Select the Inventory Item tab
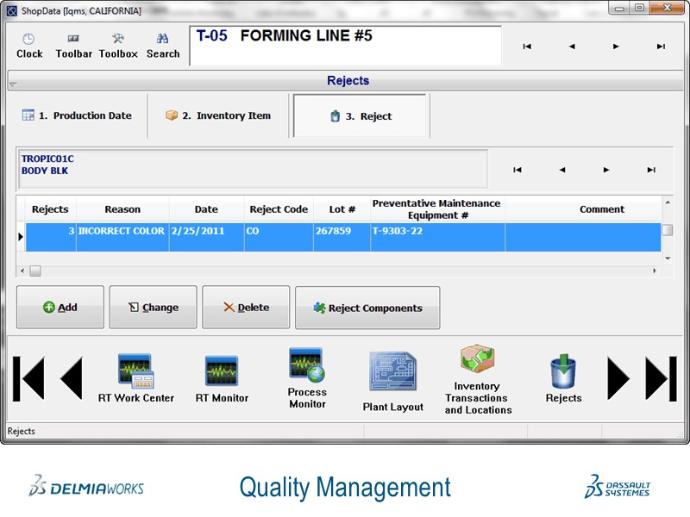Image resolution: width=690 pixels, height=517 pixels. click(219, 116)
